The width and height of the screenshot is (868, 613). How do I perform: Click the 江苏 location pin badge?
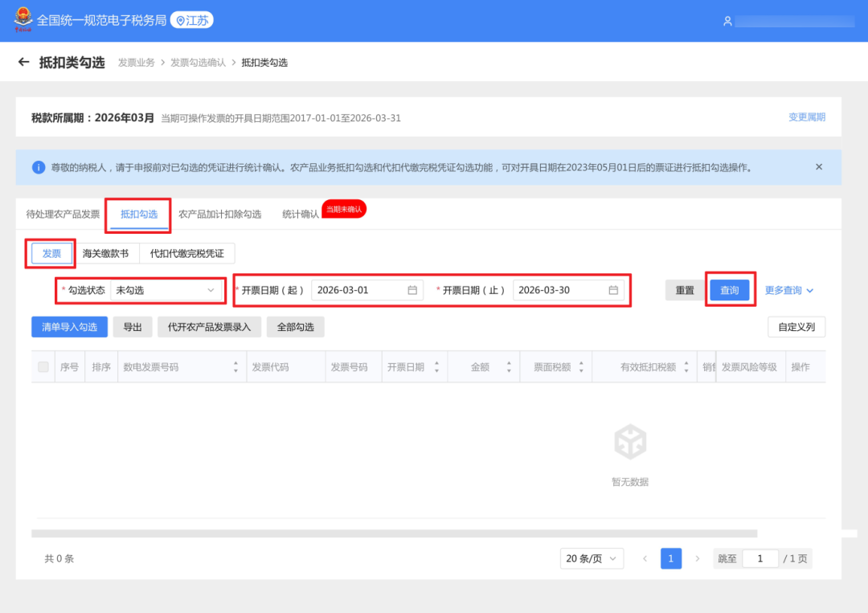(x=192, y=20)
